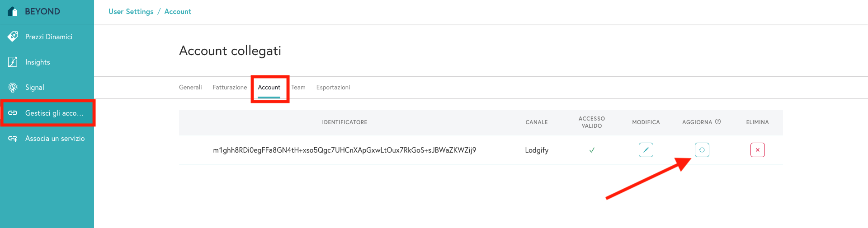Click the Lodgify channel cell

(537, 150)
